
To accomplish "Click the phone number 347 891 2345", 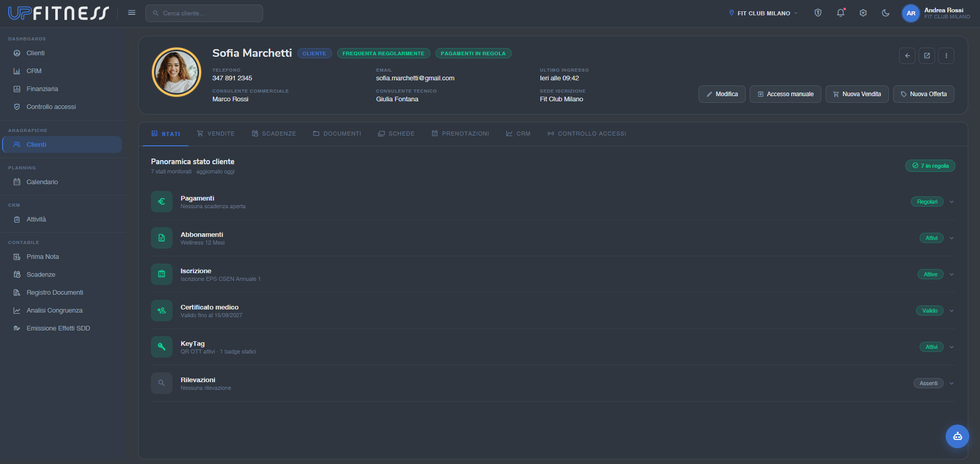I will click(x=232, y=78).
